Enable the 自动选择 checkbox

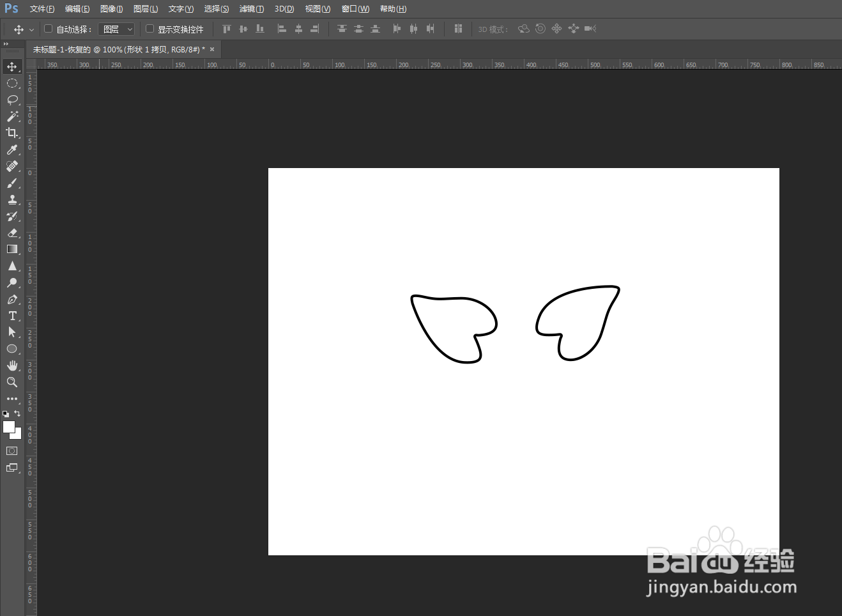48,29
